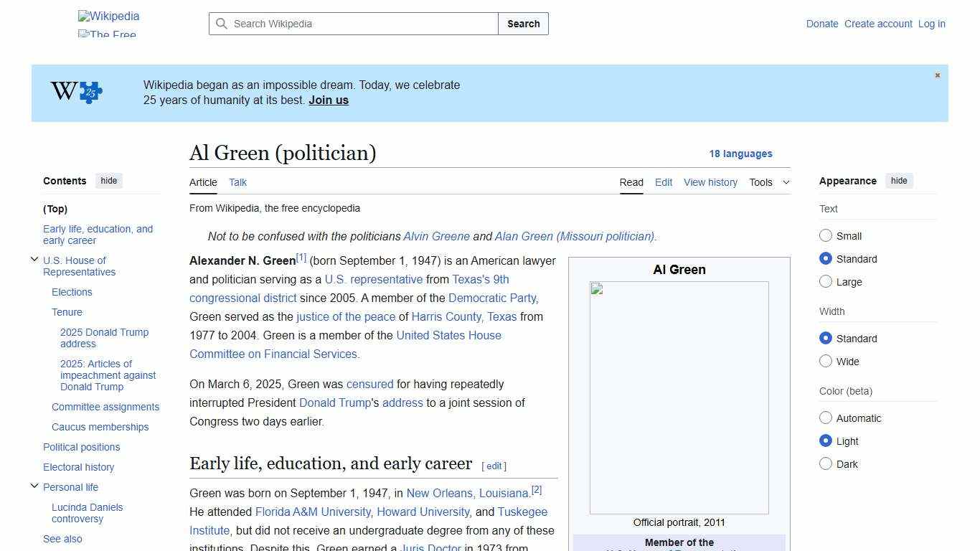This screenshot has height=551, width=980.
Task: Follow the Democratic Party link
Action: click(x=492, y=298)
